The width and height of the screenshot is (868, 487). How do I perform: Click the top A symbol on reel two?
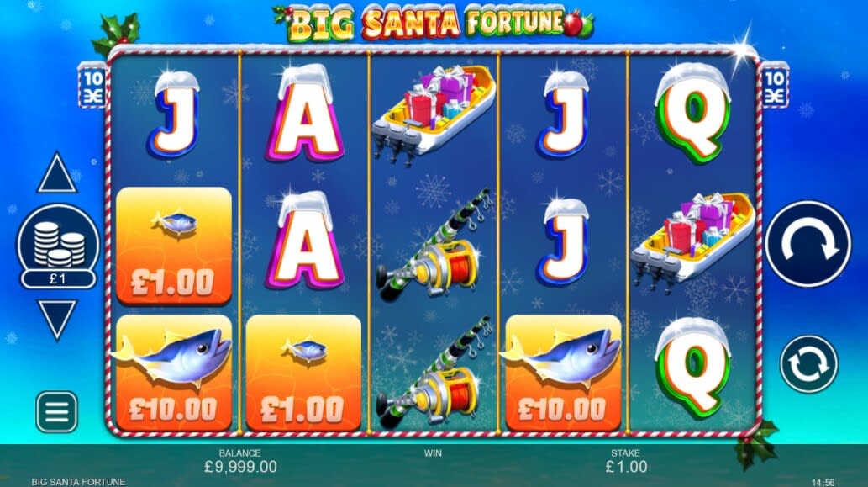(304, 114)
